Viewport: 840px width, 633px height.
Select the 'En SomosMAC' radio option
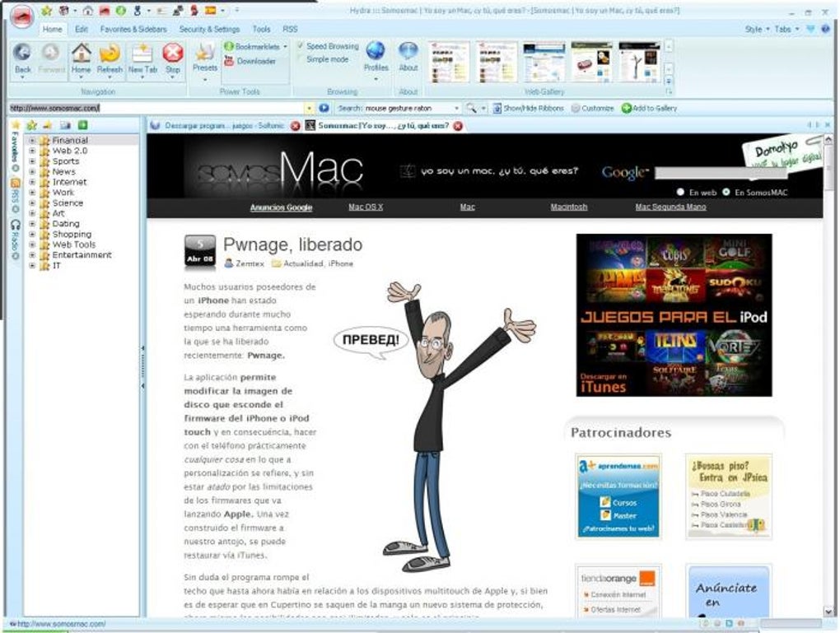pyautogui.click(x=726, y=192)
